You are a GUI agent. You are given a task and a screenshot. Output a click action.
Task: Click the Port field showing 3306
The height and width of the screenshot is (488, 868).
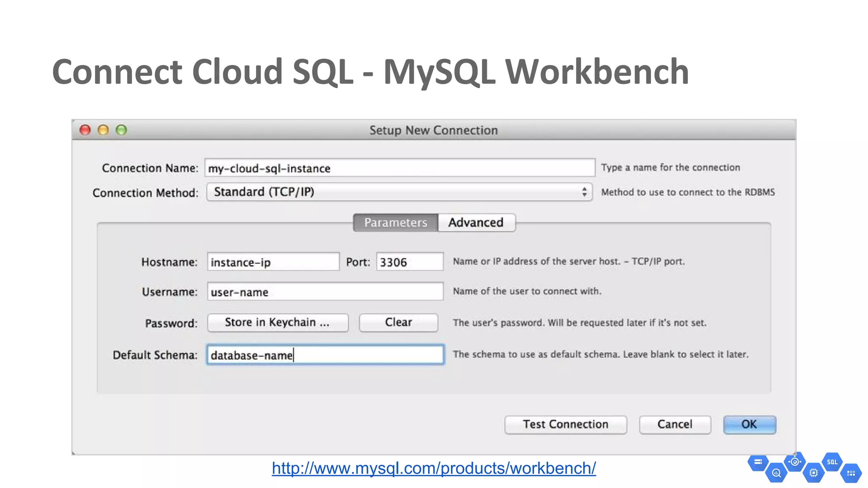(410, 261)
